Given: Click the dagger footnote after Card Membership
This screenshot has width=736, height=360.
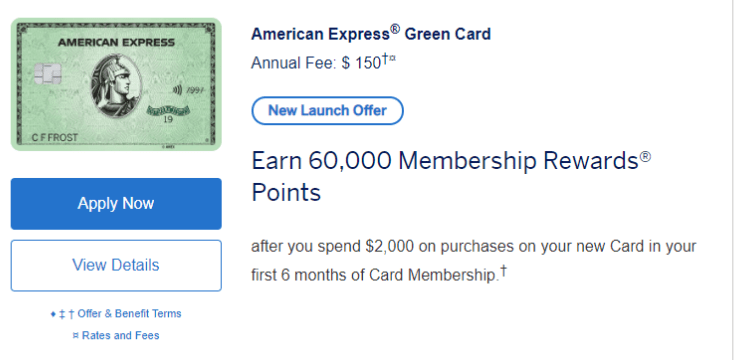Looking at the screenshot, I should (x=503, y=270).
